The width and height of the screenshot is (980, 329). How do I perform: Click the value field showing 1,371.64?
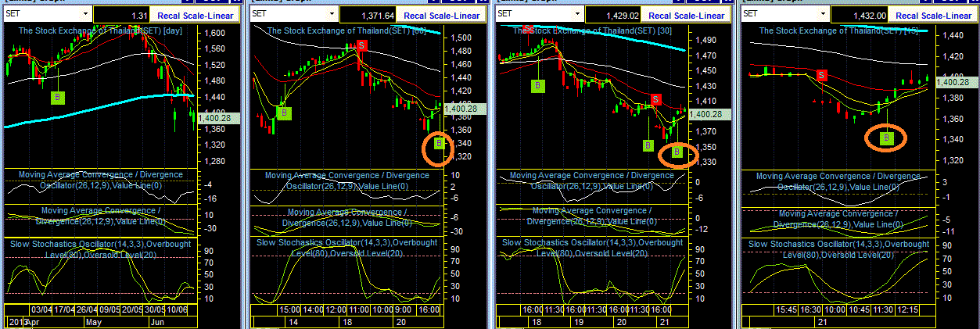(367, 15)
